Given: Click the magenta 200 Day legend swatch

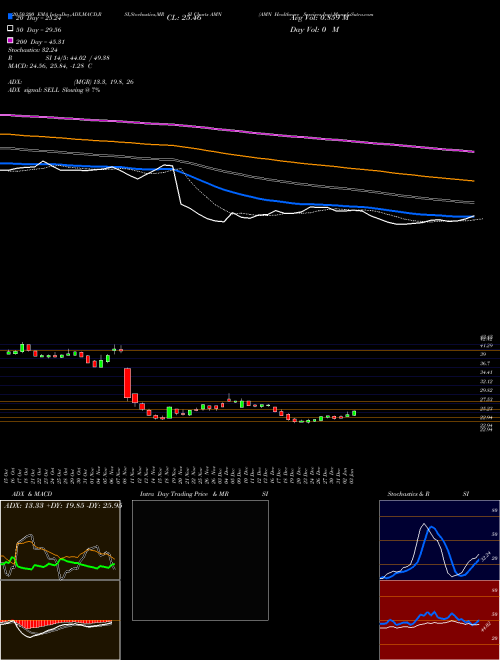Looking at the screenshot, I should pyautogui.click(x=10, y=40).
